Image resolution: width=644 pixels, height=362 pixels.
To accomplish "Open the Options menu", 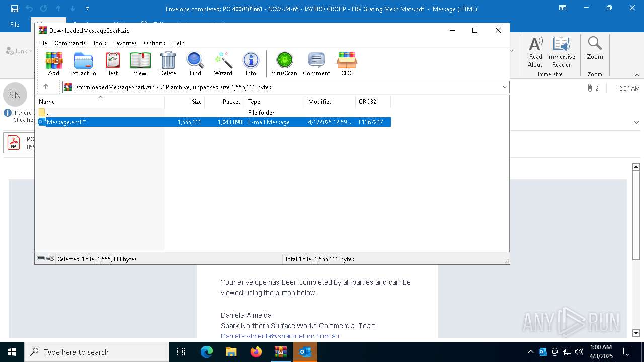I will (154, 43).
